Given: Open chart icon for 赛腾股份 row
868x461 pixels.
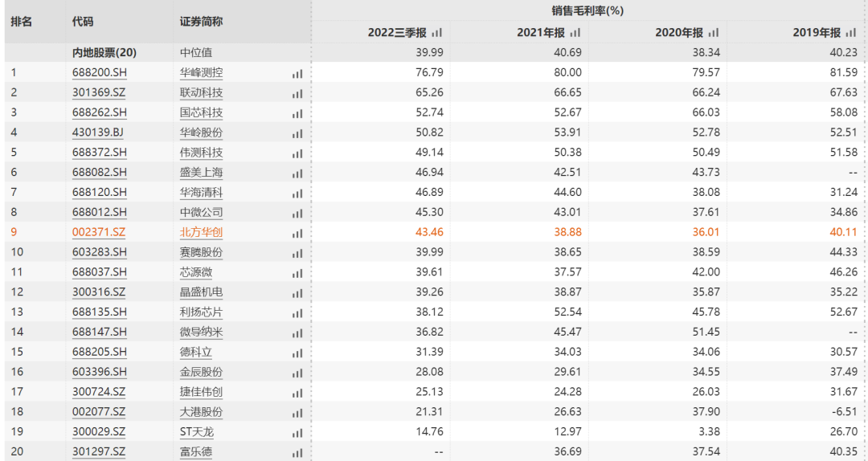Looking at the screenshot, I should click(x=297, y=253).
